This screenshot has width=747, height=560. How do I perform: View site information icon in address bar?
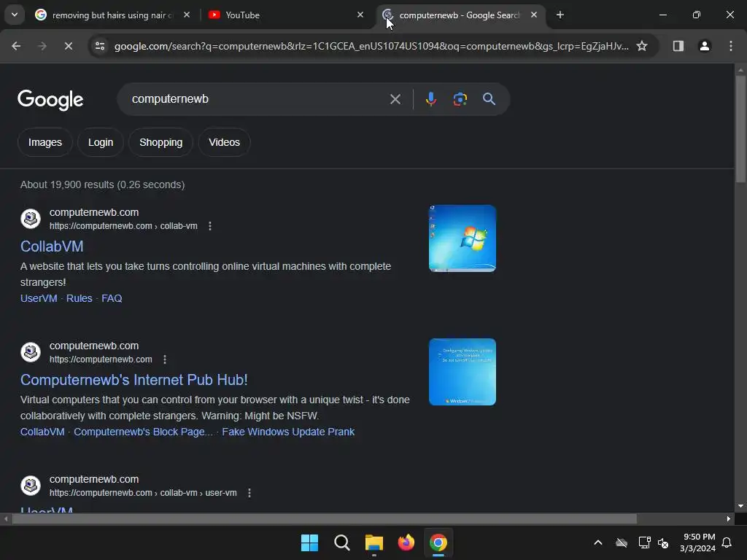tap(100, 46)
